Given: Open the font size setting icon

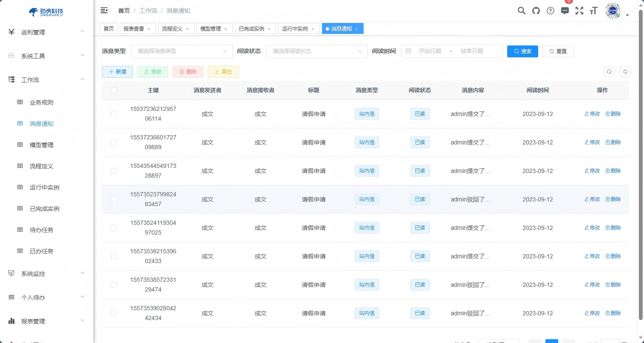Looking at the screenshot, I should tap(594, 11).
